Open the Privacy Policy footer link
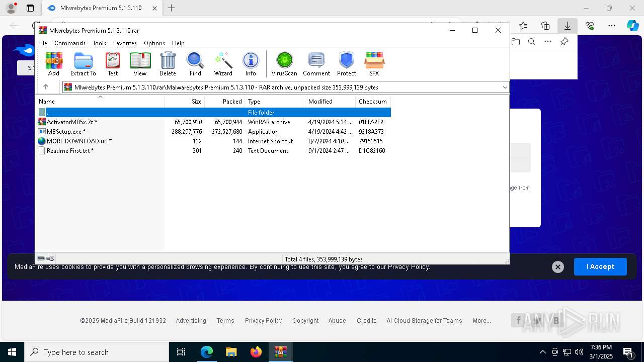Viewport: 644px width, 362px height. [x=264, y=321]
